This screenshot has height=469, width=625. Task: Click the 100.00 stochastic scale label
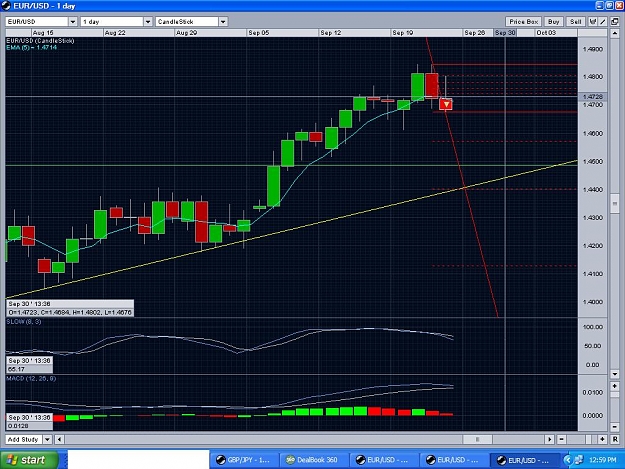pos(593,327)
